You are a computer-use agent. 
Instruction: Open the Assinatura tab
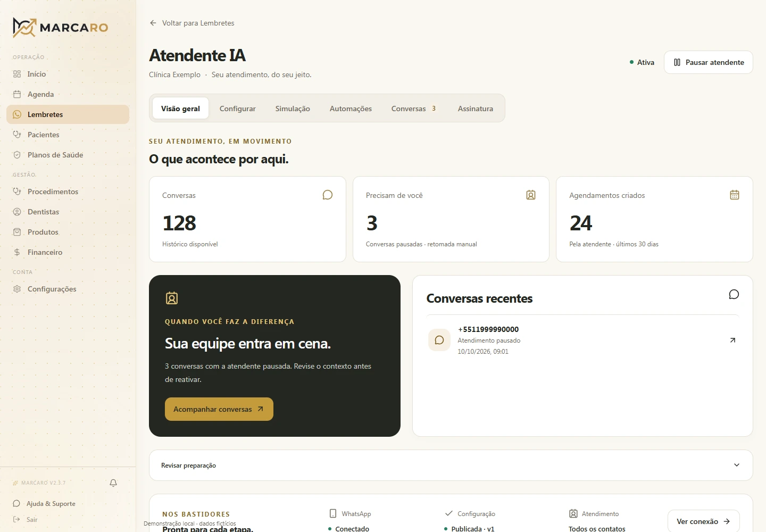point(476,109)
